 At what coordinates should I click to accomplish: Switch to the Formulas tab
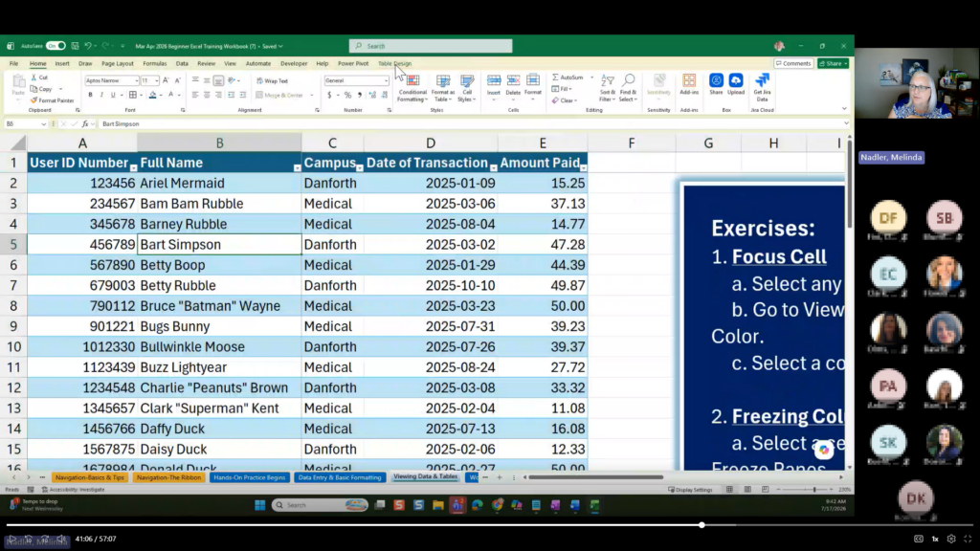point(154,63)
